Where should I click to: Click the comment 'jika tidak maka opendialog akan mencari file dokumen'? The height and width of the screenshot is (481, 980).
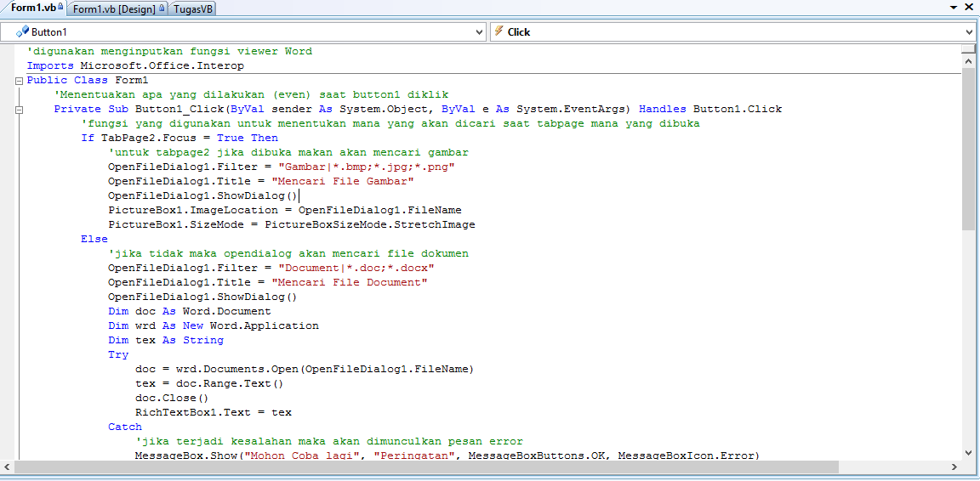point(288,253)
